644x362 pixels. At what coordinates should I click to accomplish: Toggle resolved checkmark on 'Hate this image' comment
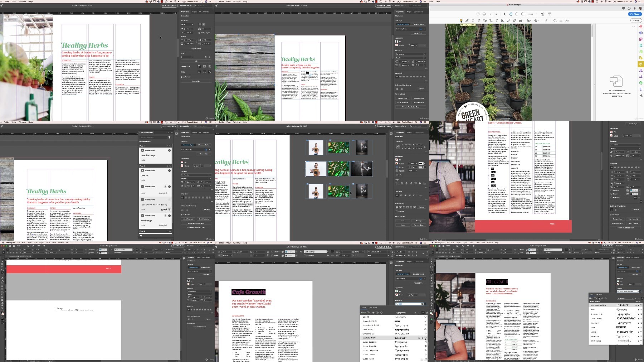pos(169,150)
